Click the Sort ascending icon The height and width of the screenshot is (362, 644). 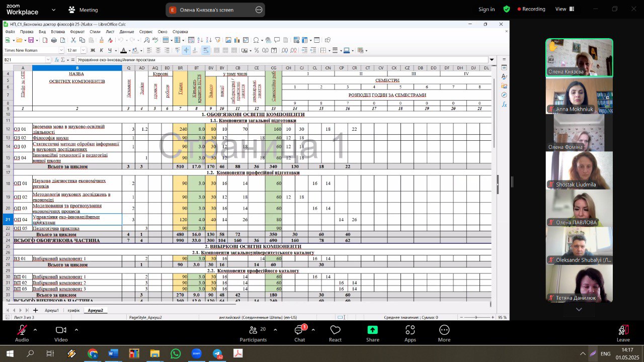(x=200, y=40)
